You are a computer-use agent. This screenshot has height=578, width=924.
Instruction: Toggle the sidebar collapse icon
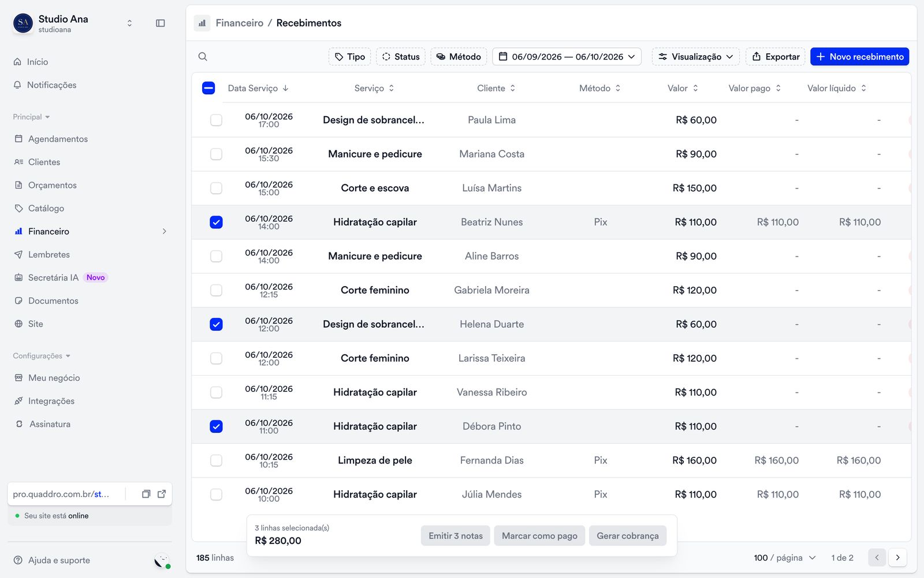[161, 23]
